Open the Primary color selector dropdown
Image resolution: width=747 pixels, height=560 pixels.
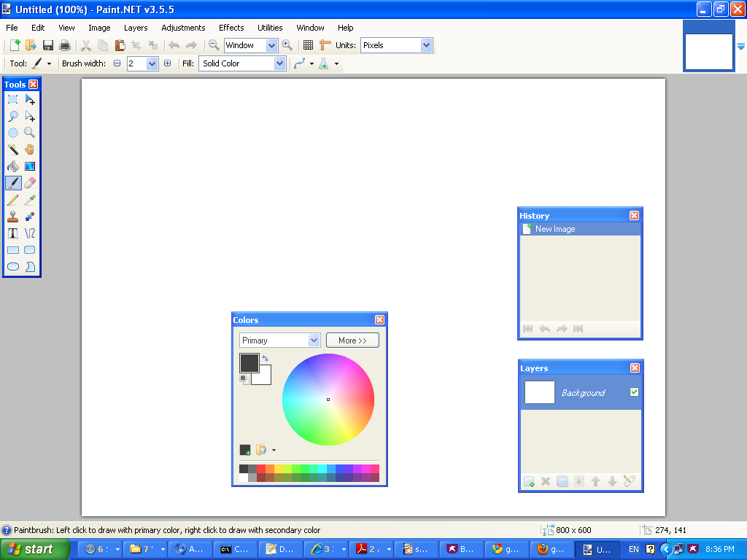pos(314,340)
